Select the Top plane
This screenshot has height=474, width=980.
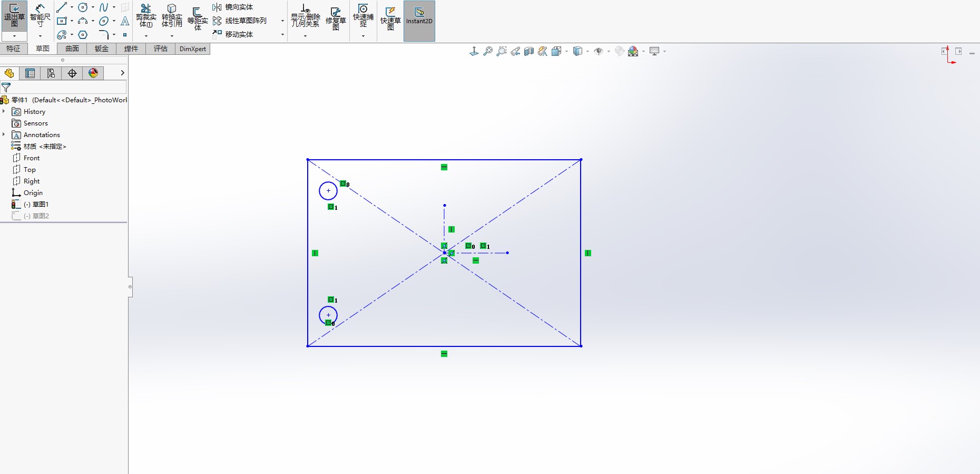coord(24,170)
